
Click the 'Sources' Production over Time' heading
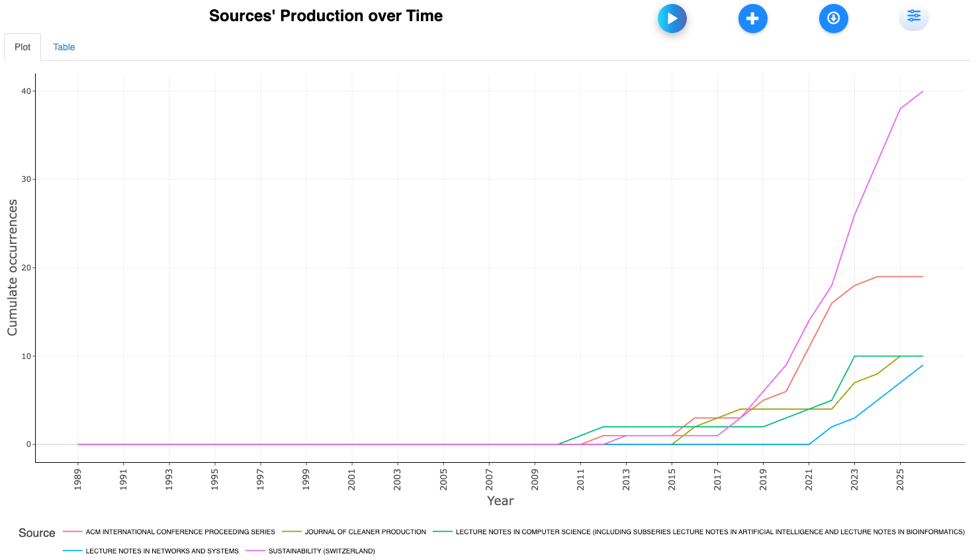(326, 16)
